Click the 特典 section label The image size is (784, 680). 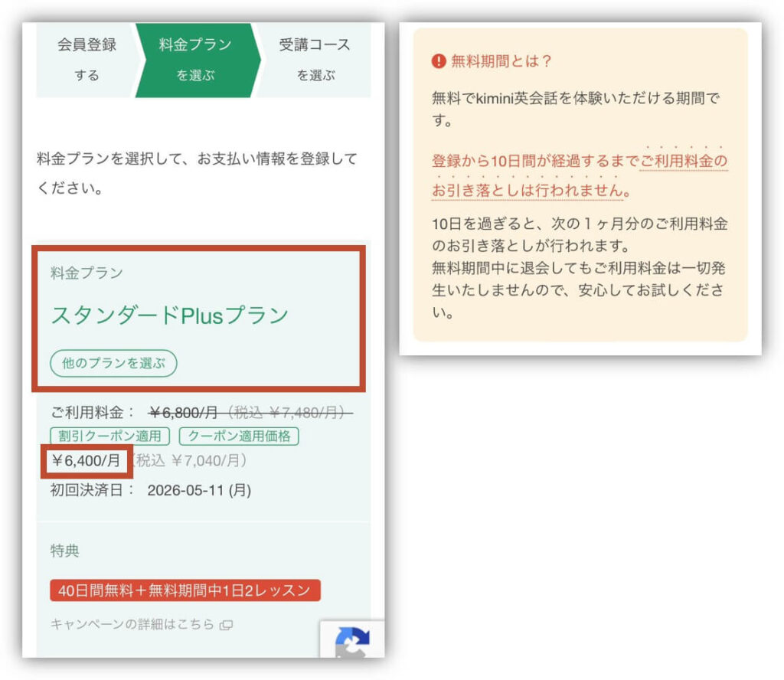[x=64, y=551]
